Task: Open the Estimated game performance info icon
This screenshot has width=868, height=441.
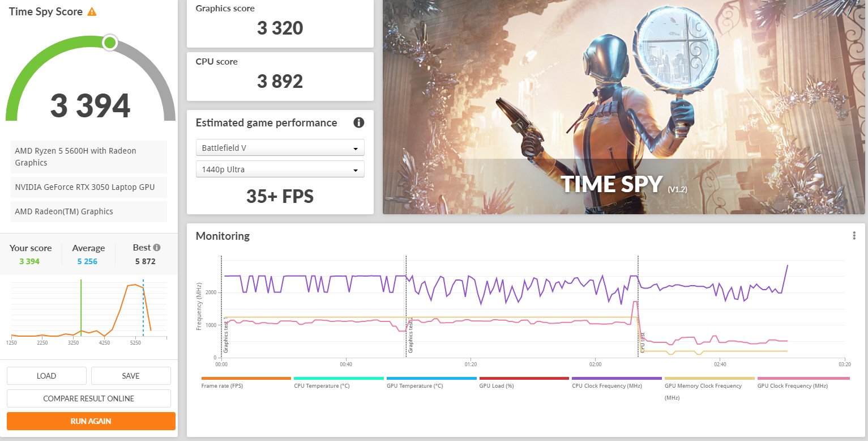Action: coord(358,122)
